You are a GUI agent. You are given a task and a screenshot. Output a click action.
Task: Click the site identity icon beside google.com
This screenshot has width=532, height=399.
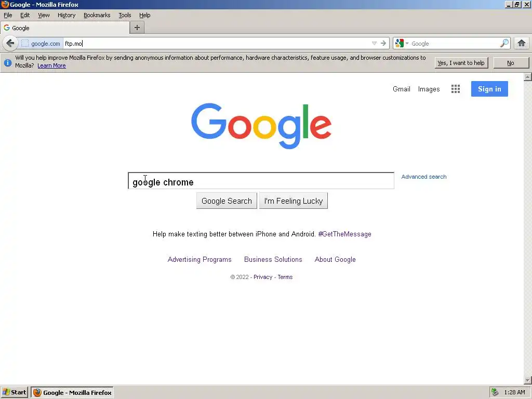tap(25, 44)
